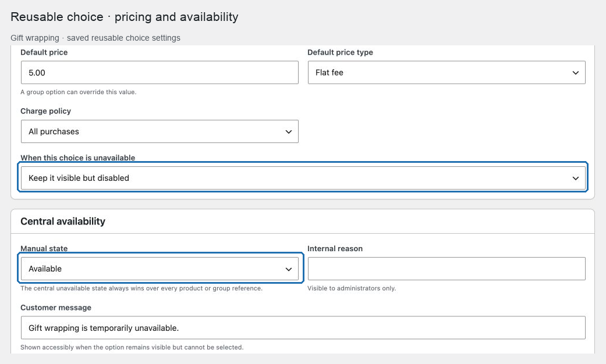Click the Default price input field
The height and width of the screenshot is (364, 606).
[x=160, y=73]
